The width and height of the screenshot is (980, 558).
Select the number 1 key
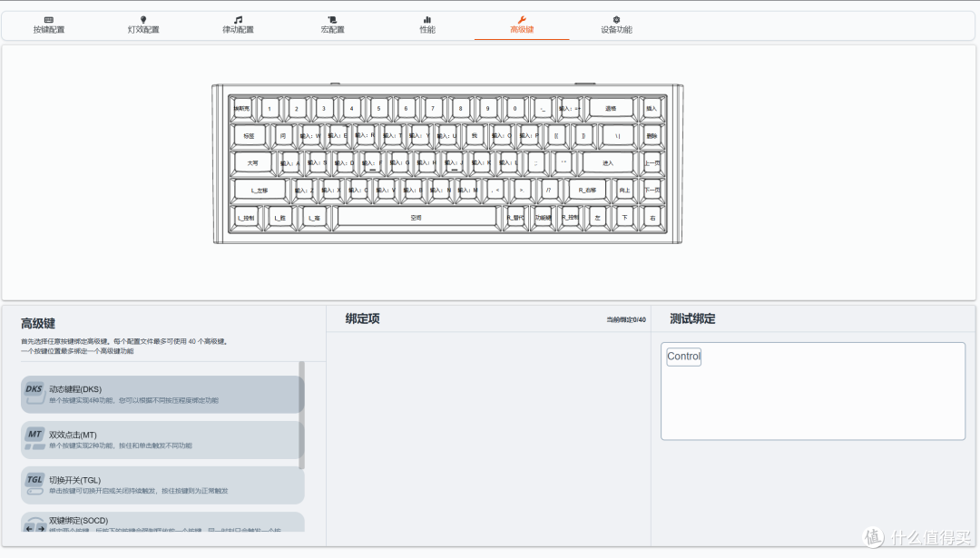pos(269,108)
